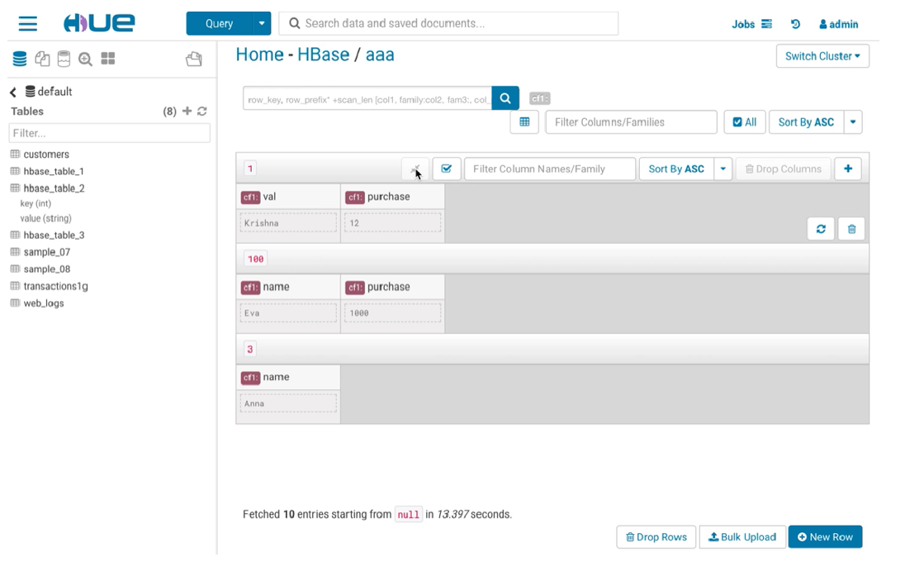Refresh the Tables list in sidebar
This screenshot has height=562, width=924.
202,112
